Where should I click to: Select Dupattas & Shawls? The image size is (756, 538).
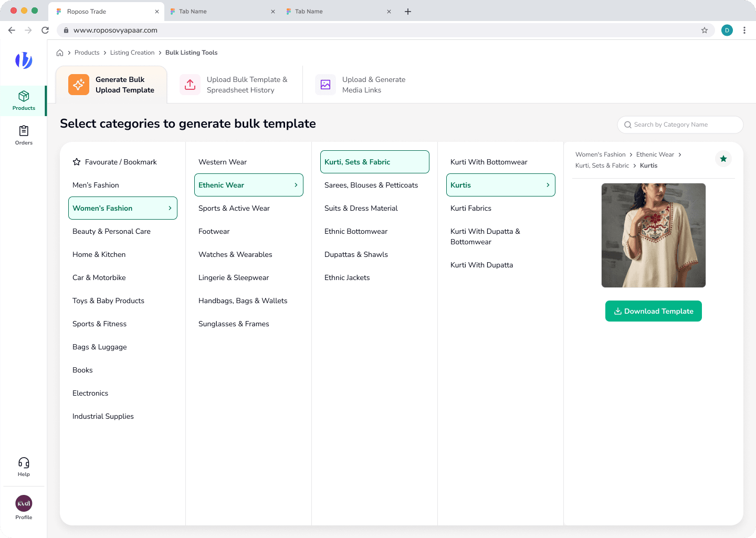(375, 254)
